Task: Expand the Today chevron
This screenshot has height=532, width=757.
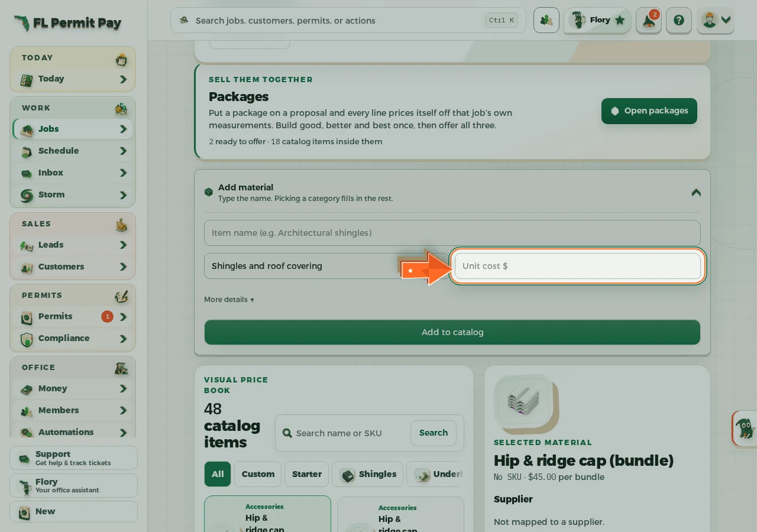Action: click(x=123, y=79)
